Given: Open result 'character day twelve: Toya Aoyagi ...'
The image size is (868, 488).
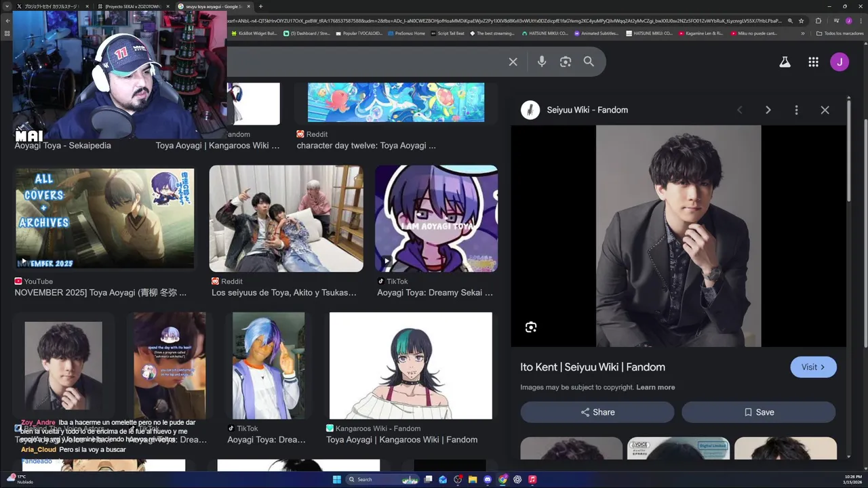Looking at the screenshot, I should pyautogui.click(x=366, y=145).
